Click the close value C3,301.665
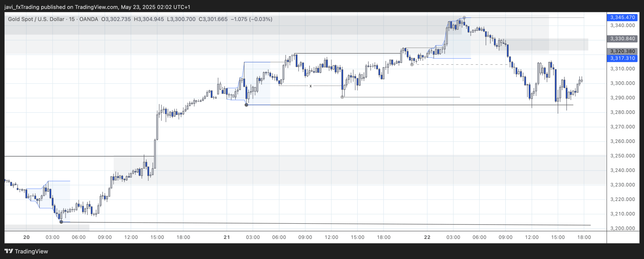Viewport: 644px width, 259px height. [213, 19]
